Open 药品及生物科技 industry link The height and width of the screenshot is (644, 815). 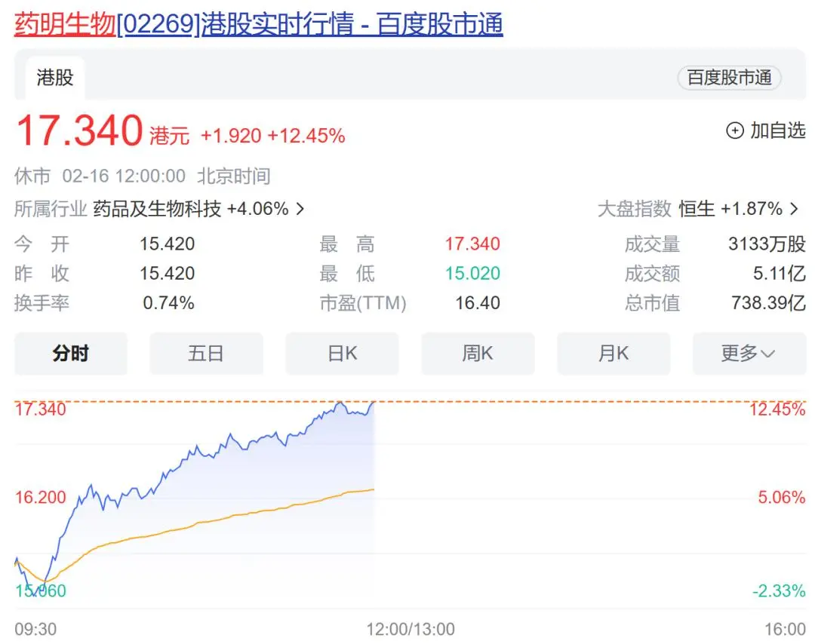click(157, 209)
